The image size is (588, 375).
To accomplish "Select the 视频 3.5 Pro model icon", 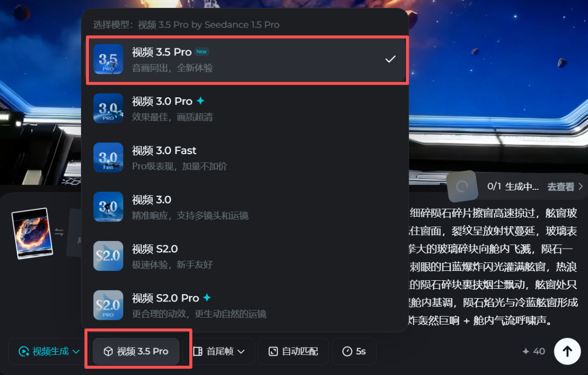I will tap(108, 59).
